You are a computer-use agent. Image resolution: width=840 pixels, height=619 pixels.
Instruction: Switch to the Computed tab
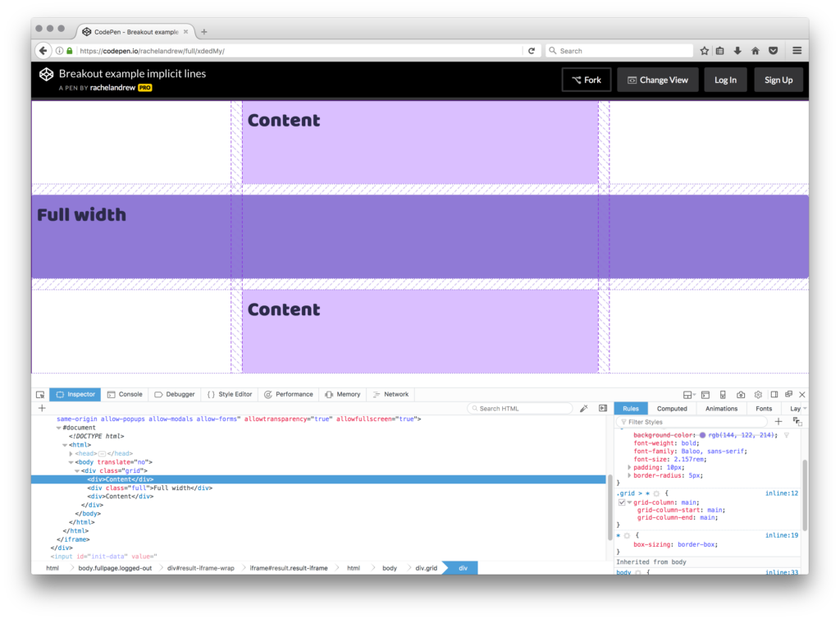pos(673,408)
